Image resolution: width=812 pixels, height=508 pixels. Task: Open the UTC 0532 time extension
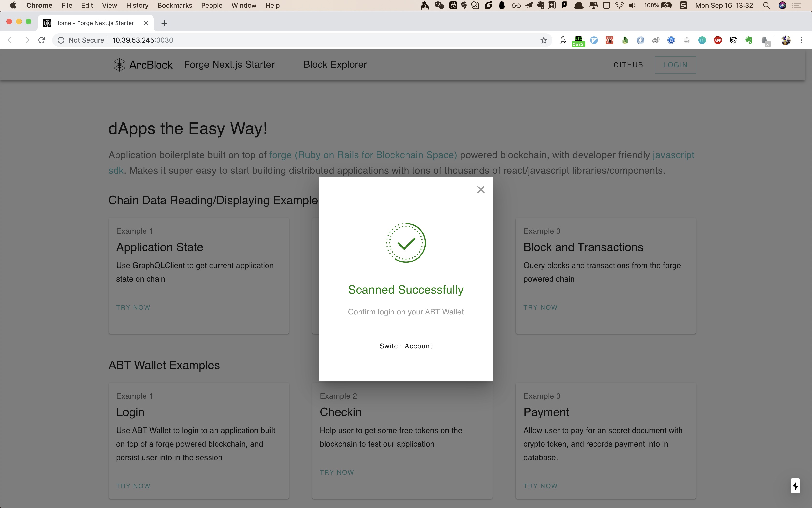[578, 41]
